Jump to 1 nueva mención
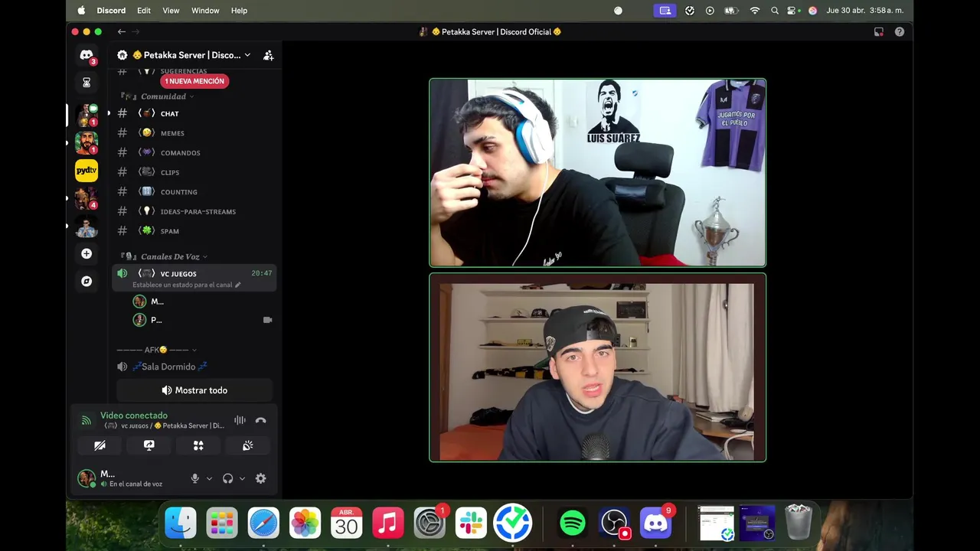The image size is (980, 551). tap(194, 81)
